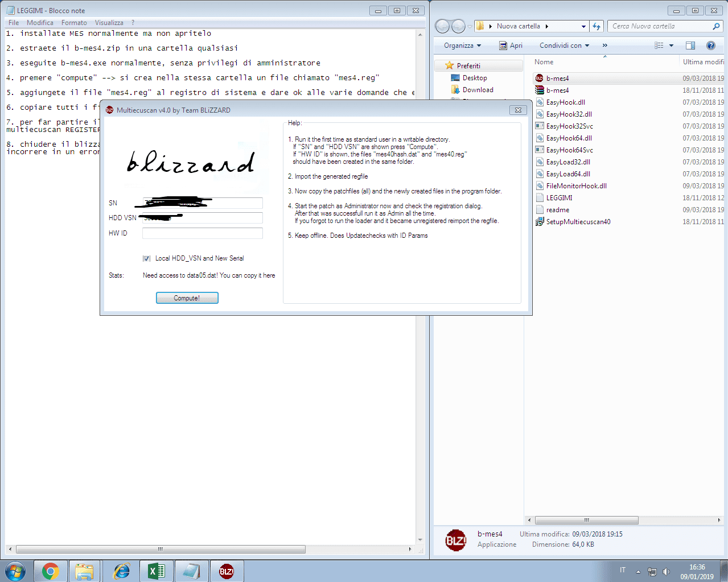
Task: Select the EasyLoad32.dll file
Action: click(568, 162)
